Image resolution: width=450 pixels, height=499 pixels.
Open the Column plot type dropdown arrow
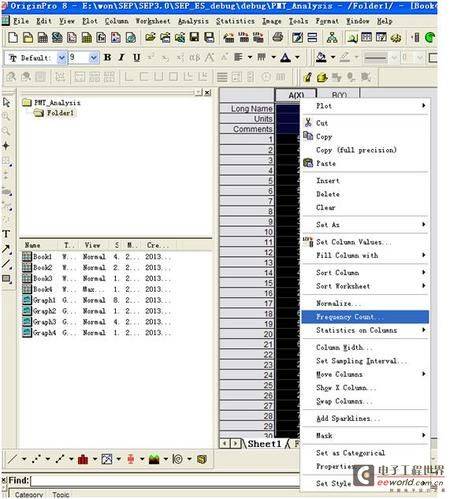click(95, 459)
